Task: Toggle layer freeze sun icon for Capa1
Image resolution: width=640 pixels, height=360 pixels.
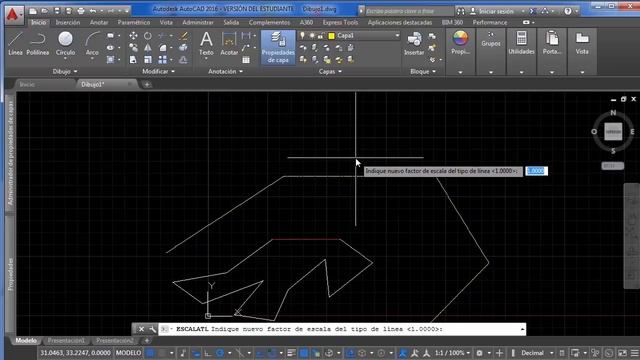Action: pyautogui.click(x=312, y=36)
